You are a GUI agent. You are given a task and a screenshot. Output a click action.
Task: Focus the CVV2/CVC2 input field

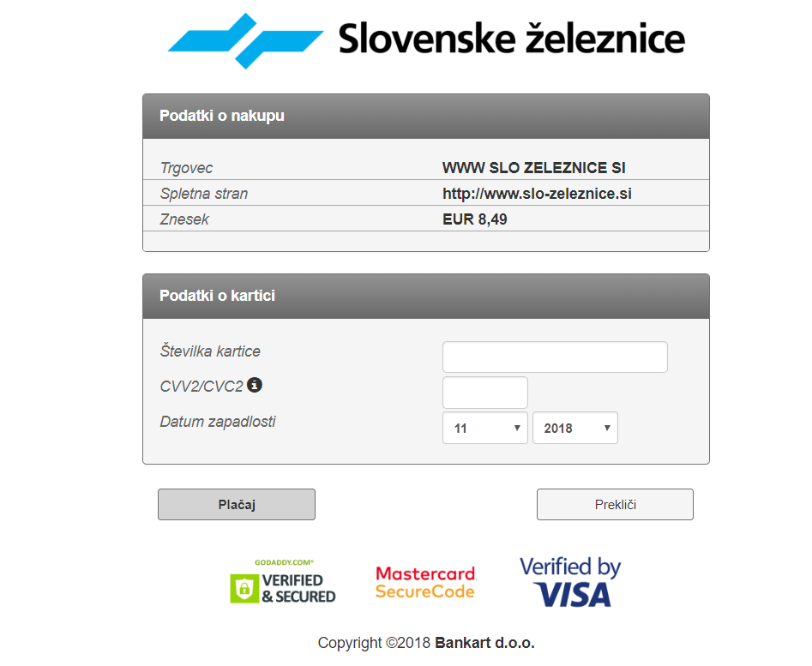[x=485, y=393]
